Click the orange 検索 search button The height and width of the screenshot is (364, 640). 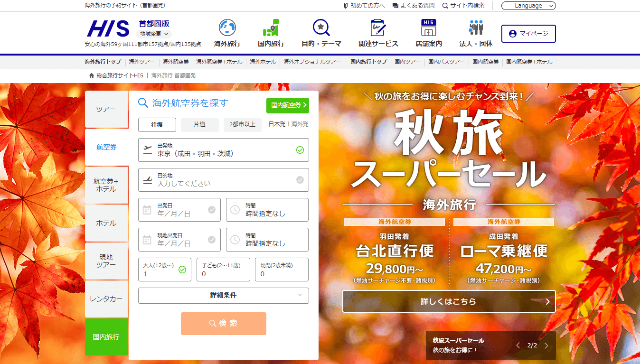tap(223, 323)
